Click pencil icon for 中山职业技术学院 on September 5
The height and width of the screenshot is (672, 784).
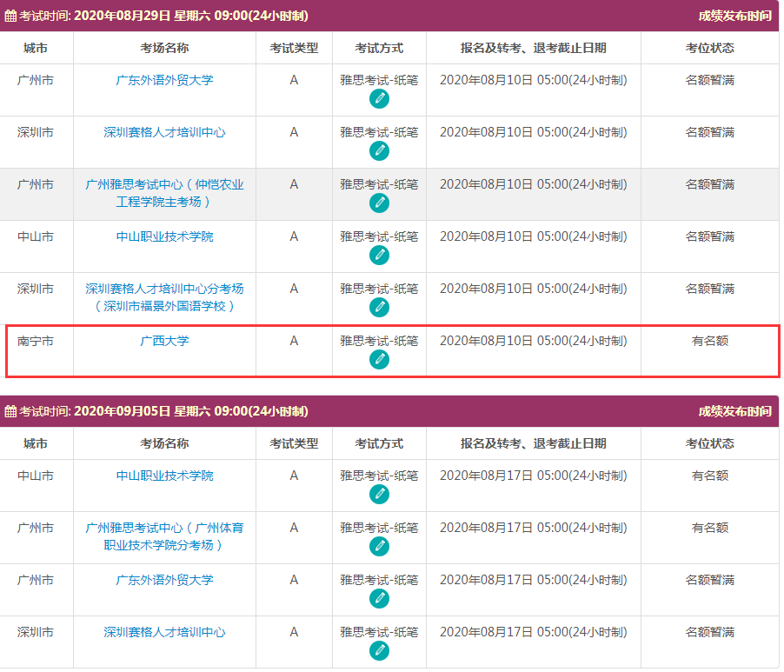coord(379,494)
